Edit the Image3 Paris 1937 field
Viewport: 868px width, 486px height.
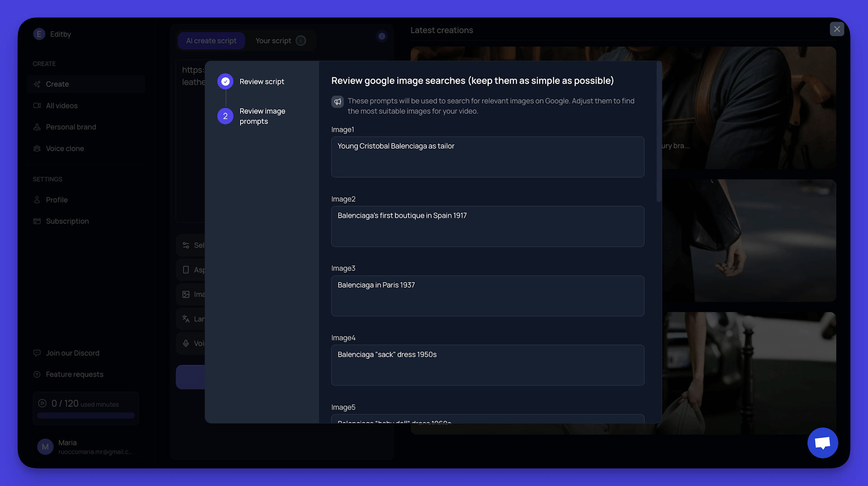[x=488, y=296]
